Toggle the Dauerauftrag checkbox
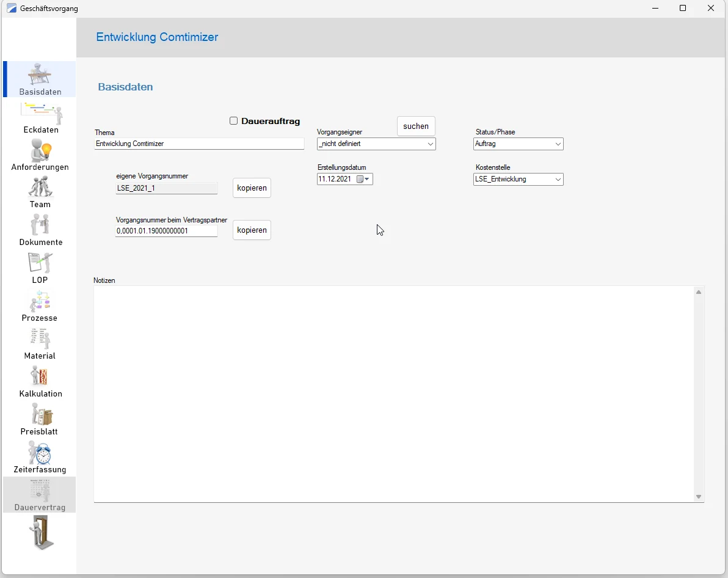The image size is (728, 578). pyautogui.click(x=233, y=121)
